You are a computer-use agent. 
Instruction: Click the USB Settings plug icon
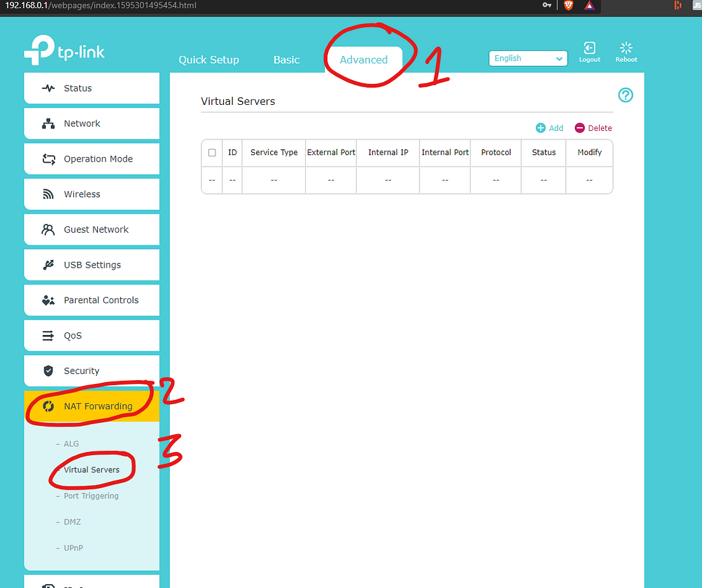point(48,265)
